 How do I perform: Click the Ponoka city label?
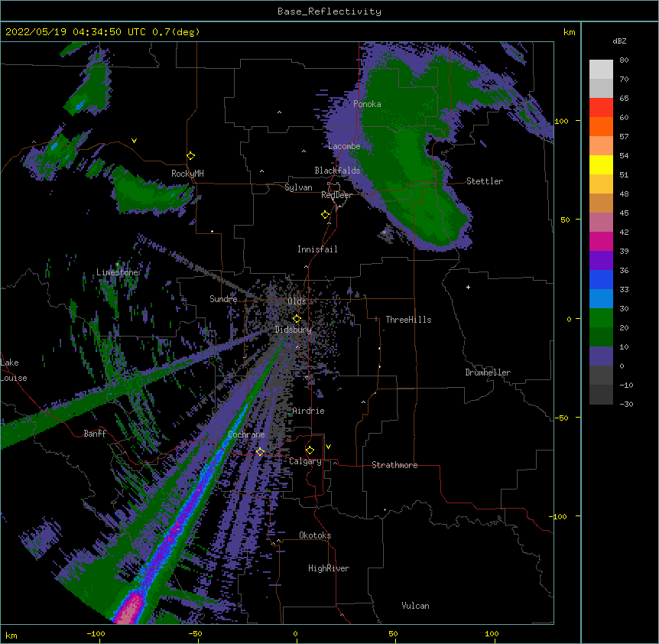click(x=367, y=104)
